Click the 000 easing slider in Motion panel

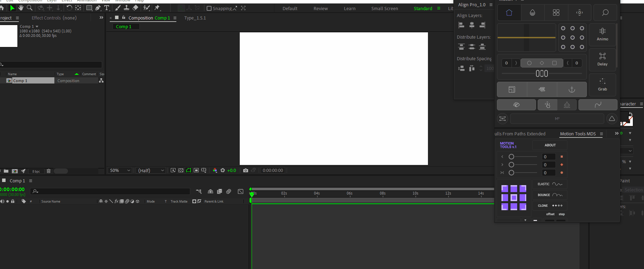coord(542,73)
